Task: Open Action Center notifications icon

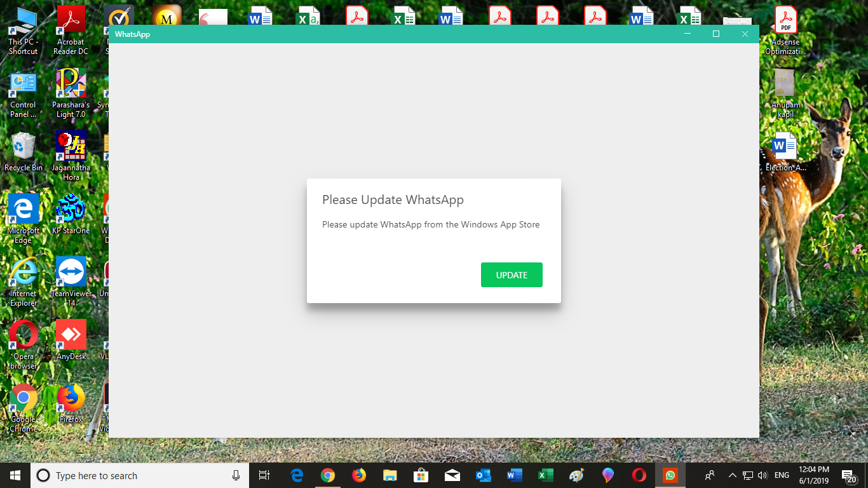Action: point(849,476)
